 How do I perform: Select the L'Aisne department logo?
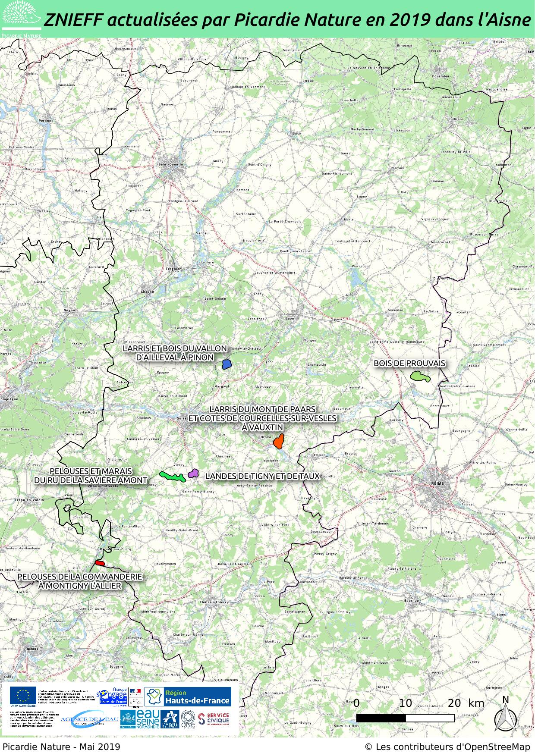[x=170, y=719]
